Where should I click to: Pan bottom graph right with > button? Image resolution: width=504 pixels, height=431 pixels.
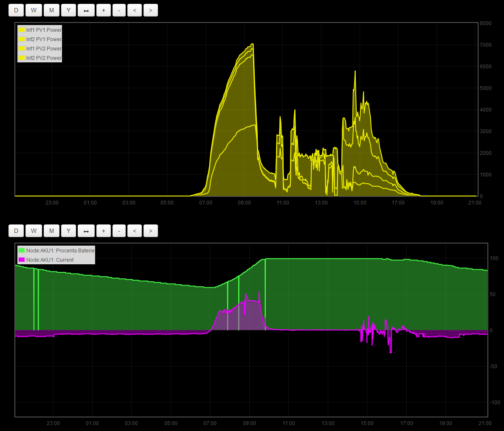coord(151,231)
